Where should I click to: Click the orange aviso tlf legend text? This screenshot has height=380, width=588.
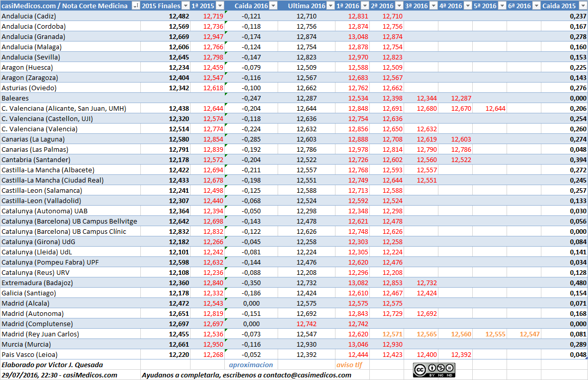349,365
